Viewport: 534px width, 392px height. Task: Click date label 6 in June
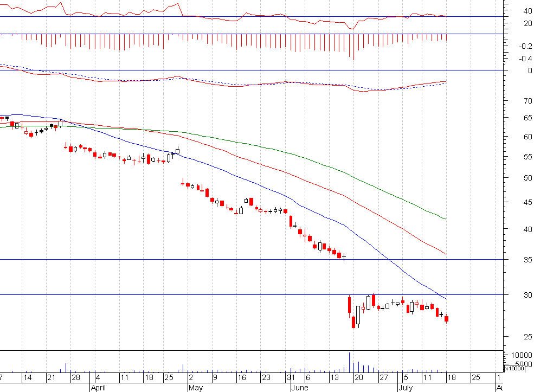(x=308, y=377)
